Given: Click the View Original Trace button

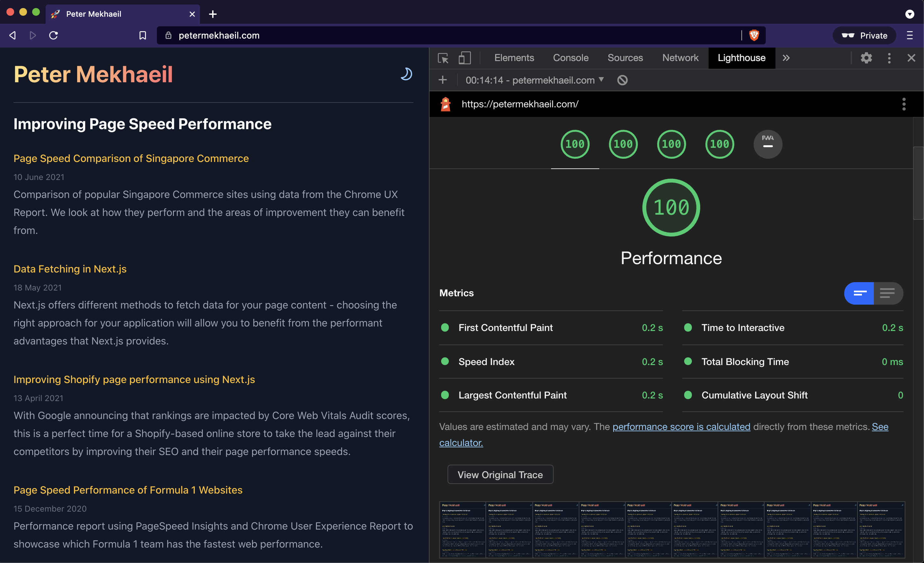Looking at the screenshot, I should [x=500, y=475].
